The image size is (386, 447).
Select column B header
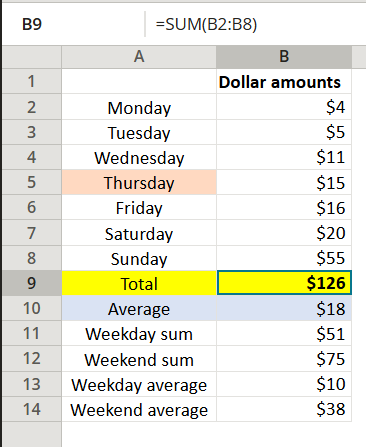[284, 57]
